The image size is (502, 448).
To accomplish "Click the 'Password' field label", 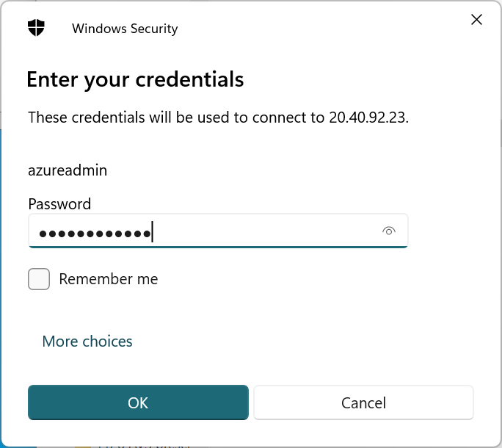I will click(x=59, y=204).
